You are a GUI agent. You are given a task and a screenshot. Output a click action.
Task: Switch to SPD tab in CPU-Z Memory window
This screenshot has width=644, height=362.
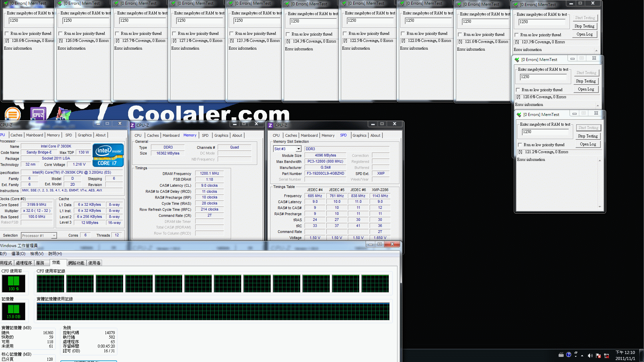tap(205, 135)
